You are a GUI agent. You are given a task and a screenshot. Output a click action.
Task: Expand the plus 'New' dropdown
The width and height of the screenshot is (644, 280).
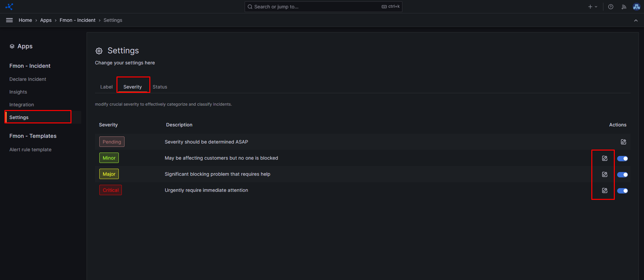click(593, 7)
